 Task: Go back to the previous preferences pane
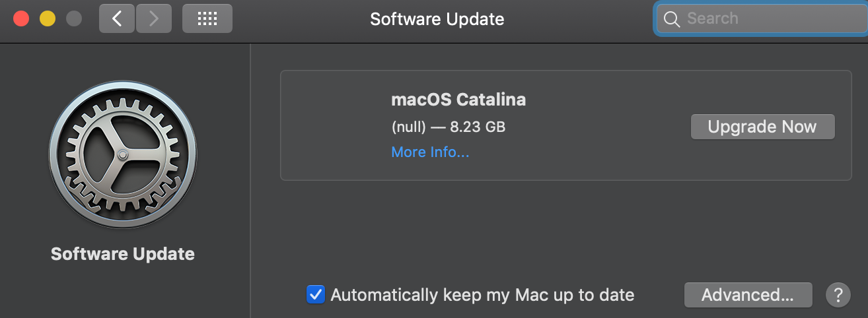point(117,18)
